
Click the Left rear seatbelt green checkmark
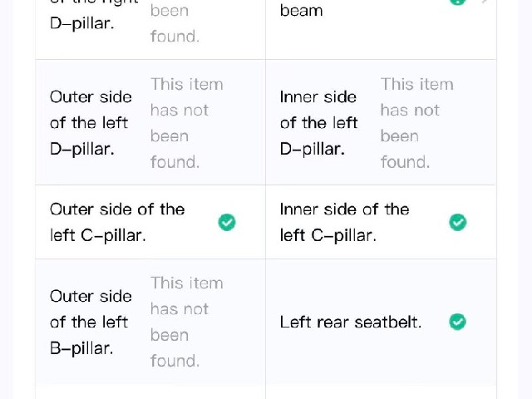tap(458, 322)
